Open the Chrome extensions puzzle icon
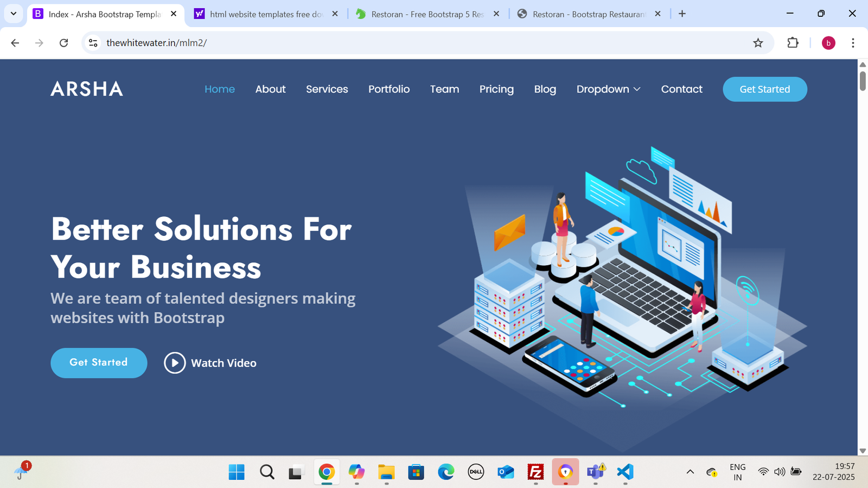The height and width of the screenshot is (488, 868). click(793, 43)
